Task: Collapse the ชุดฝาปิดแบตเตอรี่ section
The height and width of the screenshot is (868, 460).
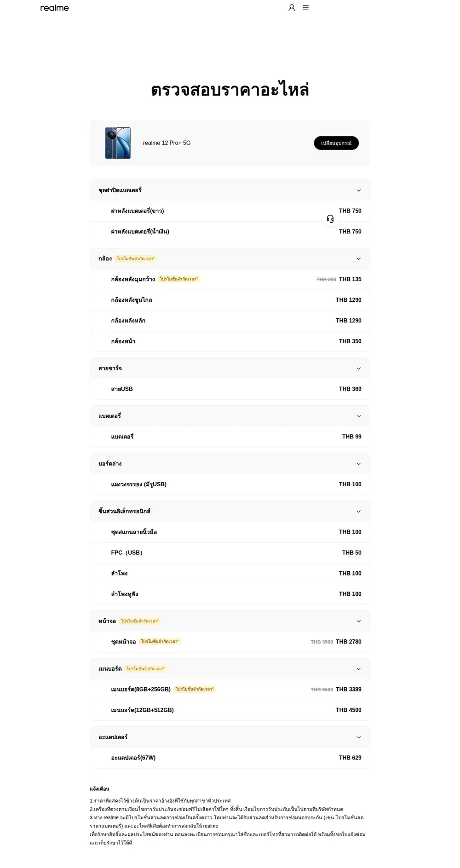Action: pos(359,190)
